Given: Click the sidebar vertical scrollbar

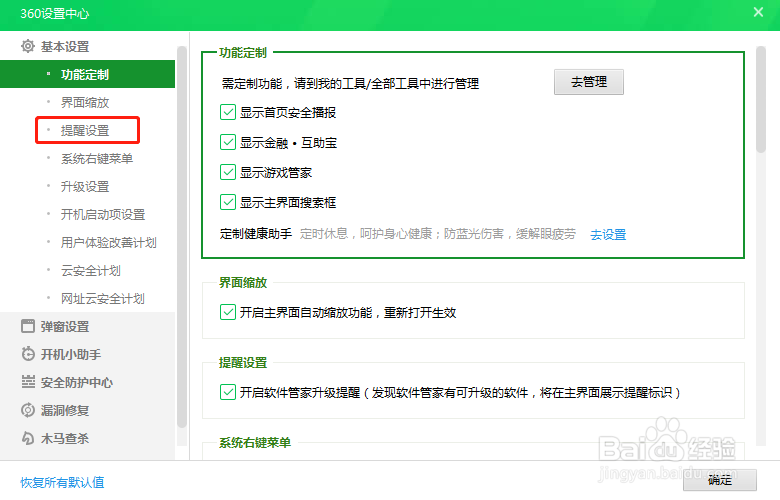Looking at the screenshot, I should 182,236.
